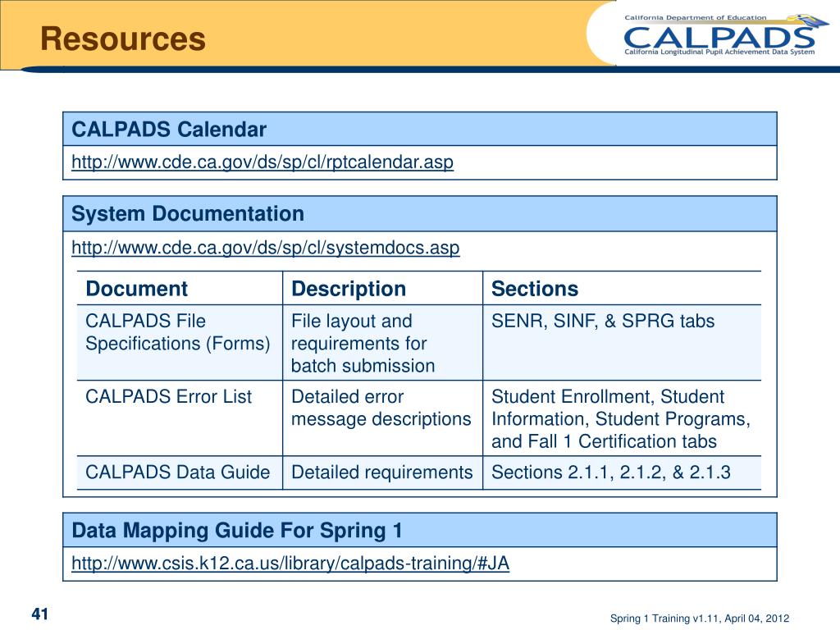This screenshot has width=840, height=630.
Task: Select the 'CALPADS Data Guide' cell
Action: click(x=180, y=472)
